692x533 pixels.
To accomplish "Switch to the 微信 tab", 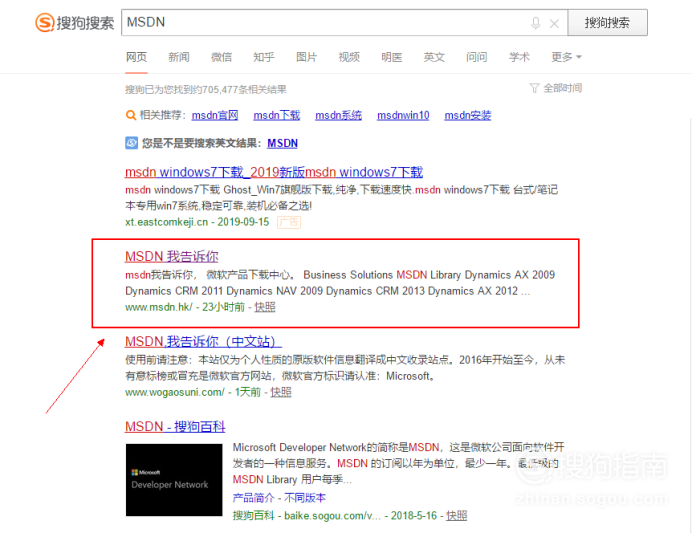I will (221, 57).
